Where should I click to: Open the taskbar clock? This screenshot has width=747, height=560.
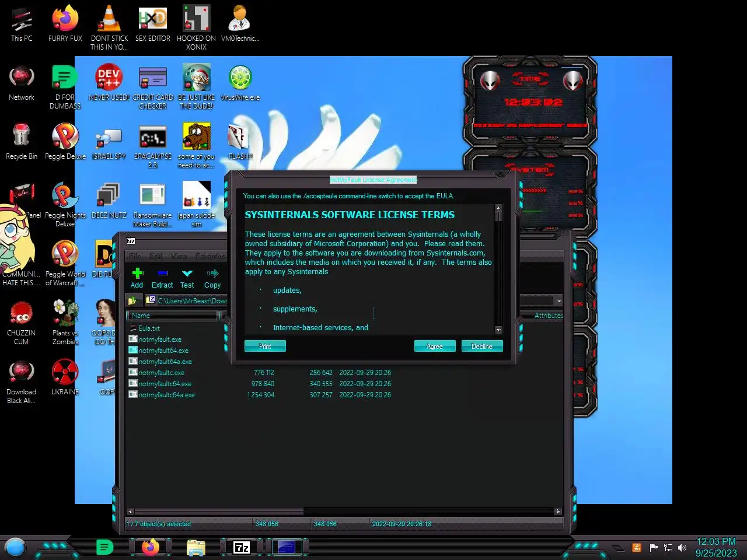click(x=716, y=547)
